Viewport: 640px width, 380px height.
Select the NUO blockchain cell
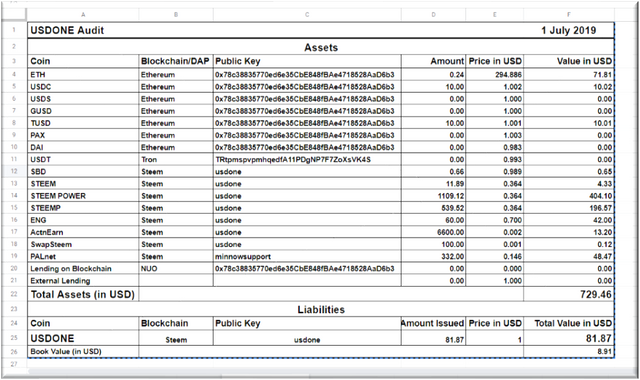(176, 269)
